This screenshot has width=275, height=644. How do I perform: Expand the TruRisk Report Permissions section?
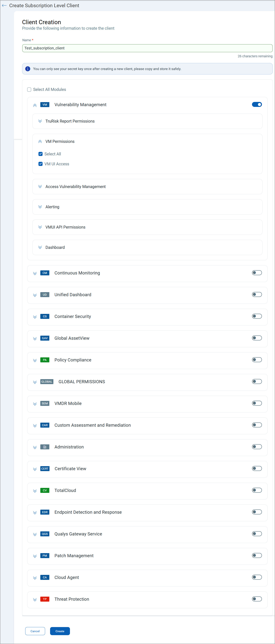(40, 121)
